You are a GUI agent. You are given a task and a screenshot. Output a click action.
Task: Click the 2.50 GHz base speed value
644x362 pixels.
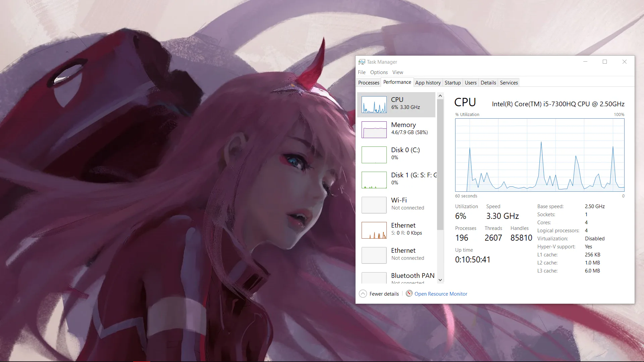pyautogui.click(x=595, y=206)
